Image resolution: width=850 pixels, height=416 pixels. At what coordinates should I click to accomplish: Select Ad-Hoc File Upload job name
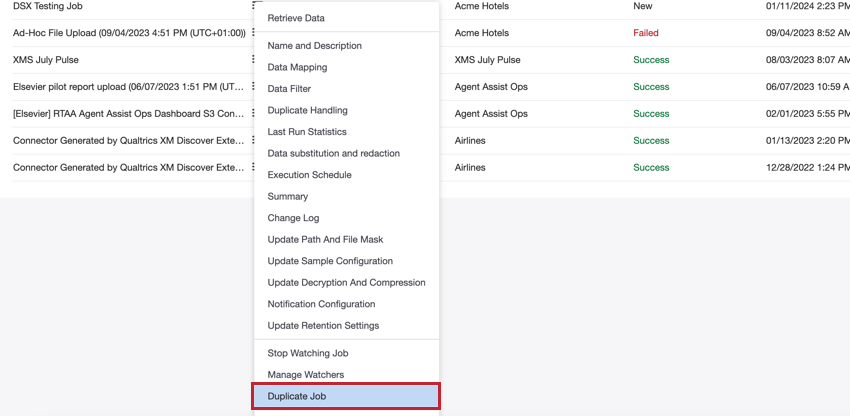point(129,33)
